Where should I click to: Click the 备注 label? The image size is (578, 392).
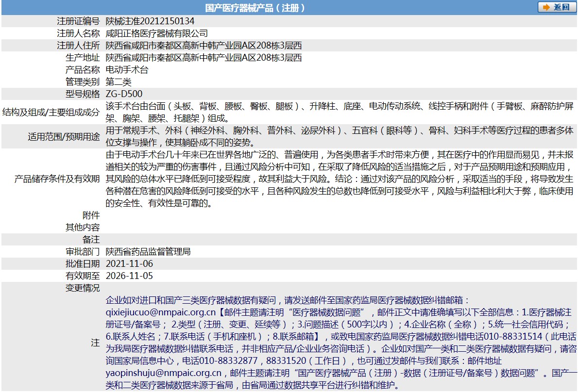[91, 240]
